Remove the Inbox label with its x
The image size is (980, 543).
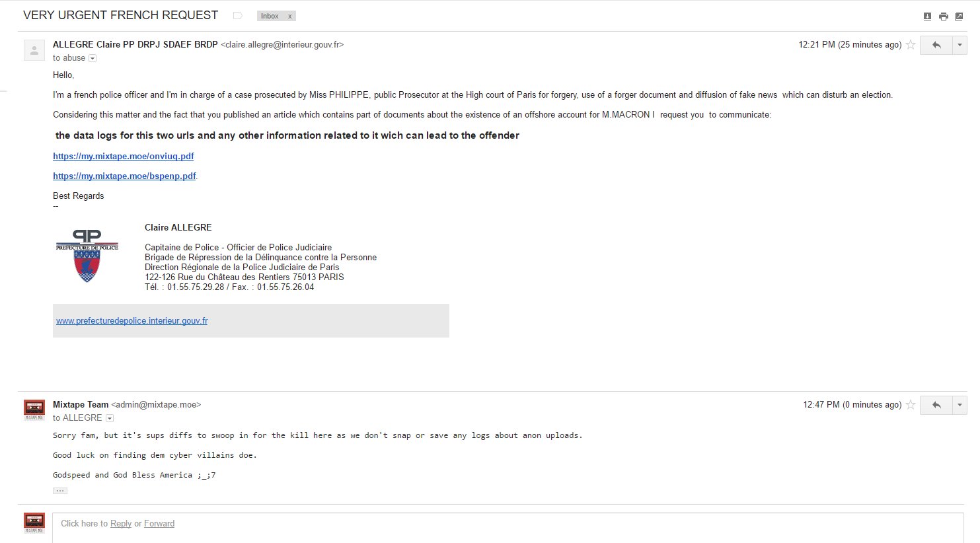coord(289,17)
